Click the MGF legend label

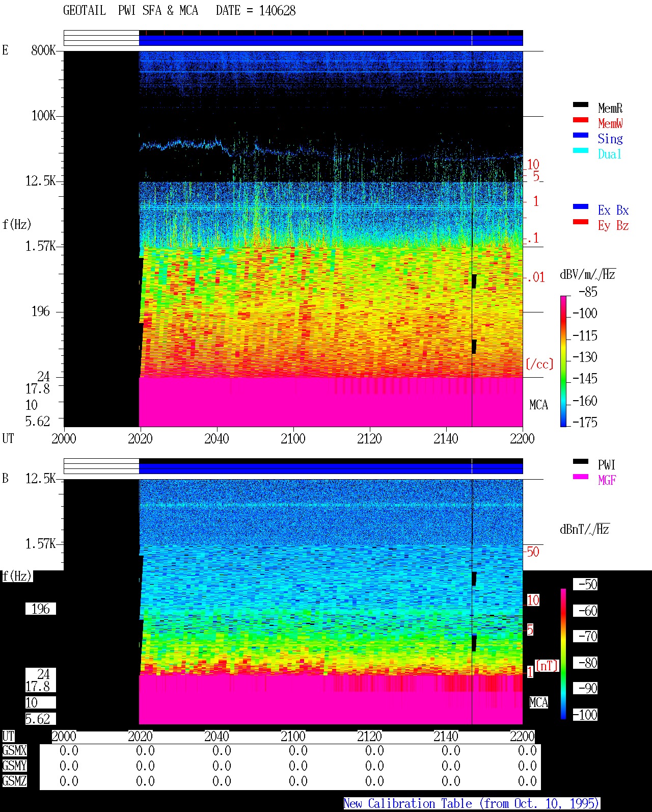607,480
